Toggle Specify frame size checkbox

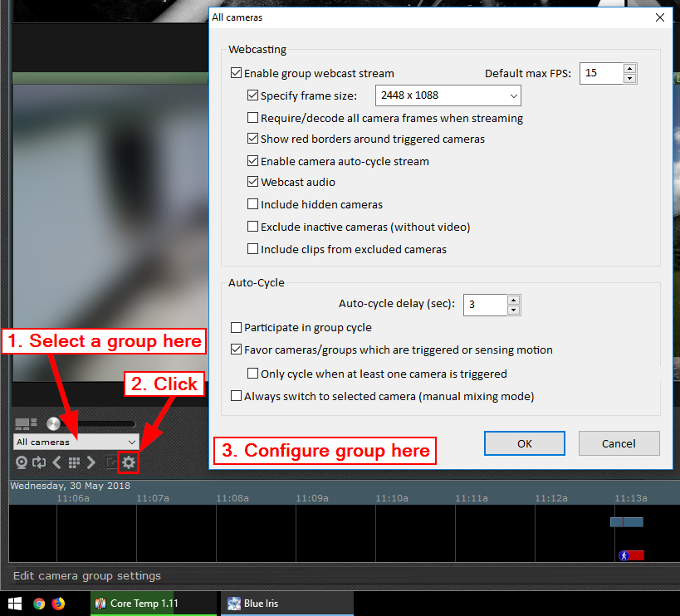[252, 95]
